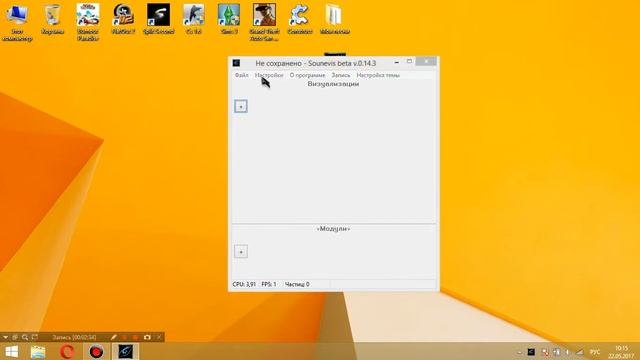
Task: Click the Визуализации section heading
Action: (333, 84)
